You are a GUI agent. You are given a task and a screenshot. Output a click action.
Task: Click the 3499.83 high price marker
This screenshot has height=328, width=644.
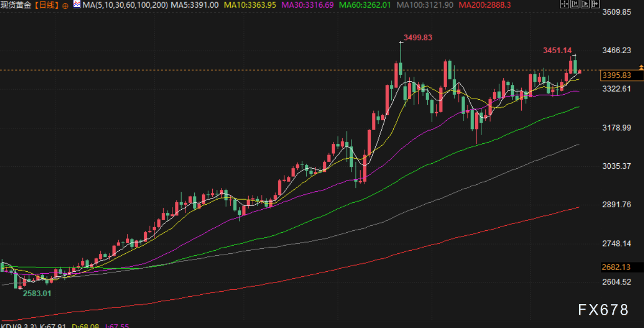click(417, 37)
